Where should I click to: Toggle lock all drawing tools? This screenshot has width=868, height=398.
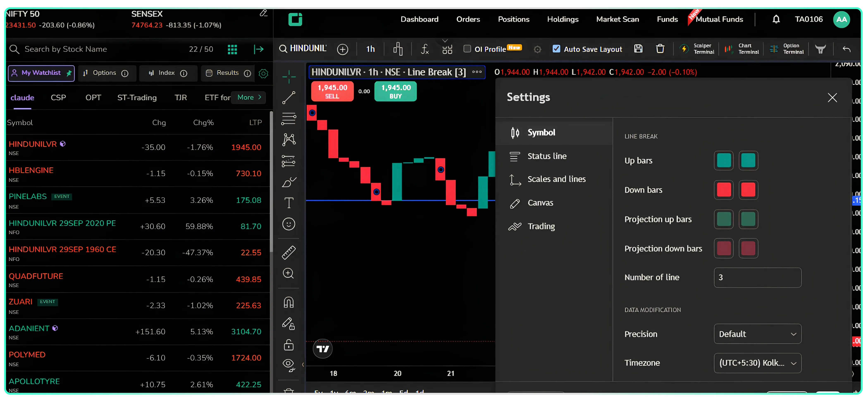(x=289, y=345)
